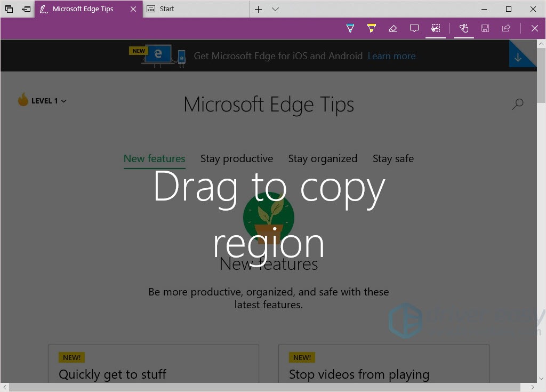Viewport: 546px width, 392px height.
Task: Set these tabs aside
Action: (26, 9)
